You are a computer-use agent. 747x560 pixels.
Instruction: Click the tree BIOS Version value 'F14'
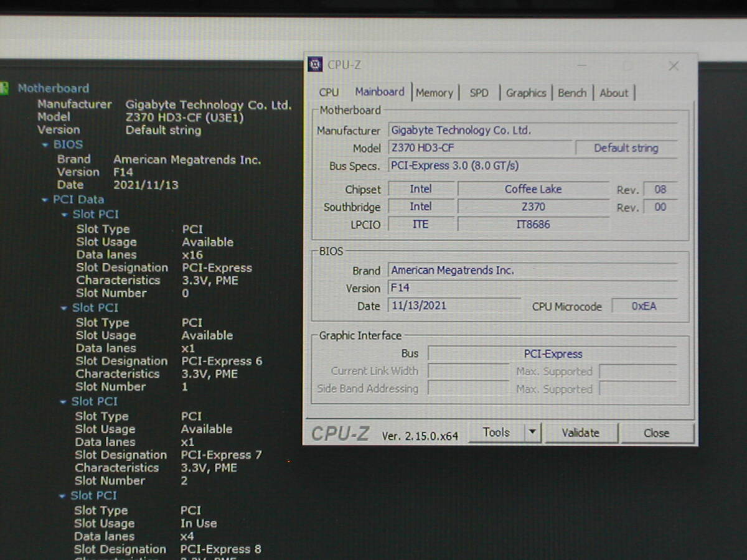(x=123, y=172)
